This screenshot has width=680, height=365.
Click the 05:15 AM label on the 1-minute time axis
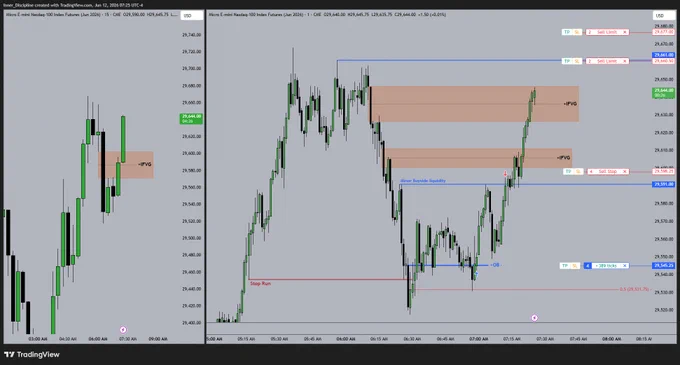pos(246,339)
